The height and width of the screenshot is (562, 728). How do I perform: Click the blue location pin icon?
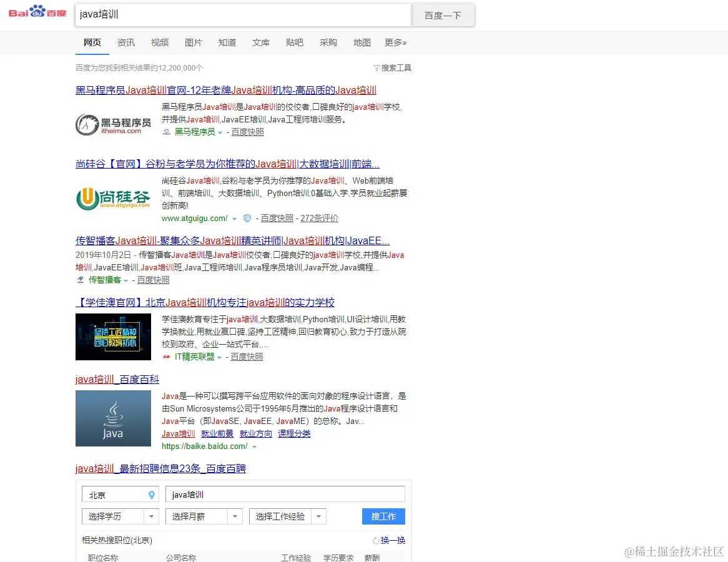click(x=151, y=495)
